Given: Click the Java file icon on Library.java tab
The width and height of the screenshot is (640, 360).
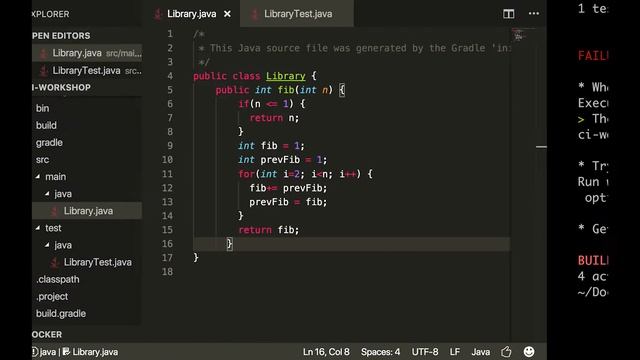Looking at the screenshot, I should (x=158, y=14).
